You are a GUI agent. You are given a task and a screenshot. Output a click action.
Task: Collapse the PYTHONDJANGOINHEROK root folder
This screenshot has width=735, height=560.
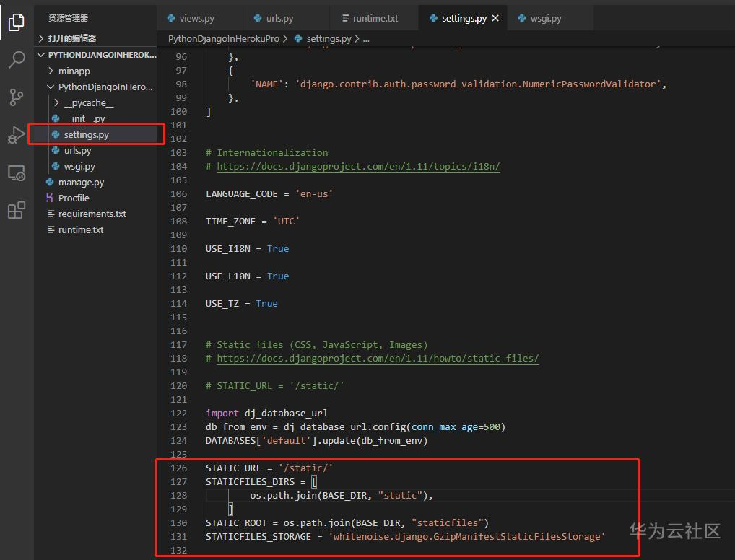point(95,55)
